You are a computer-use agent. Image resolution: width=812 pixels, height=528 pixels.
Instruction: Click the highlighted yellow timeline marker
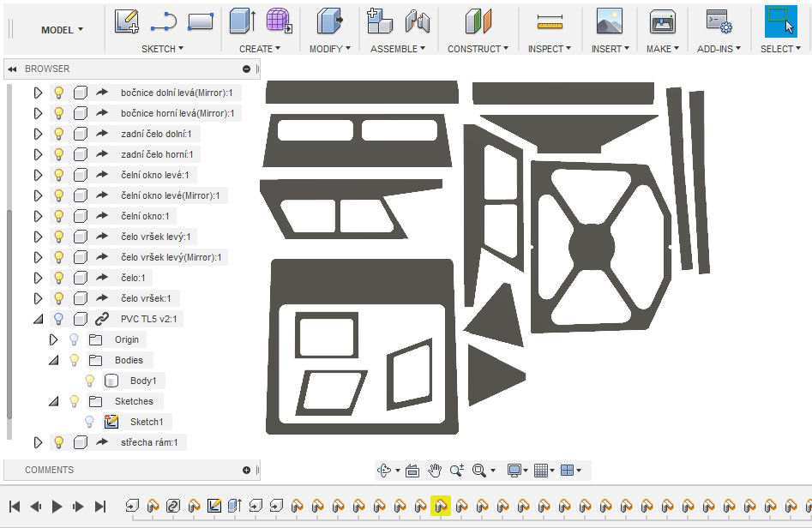pos(440,506)
